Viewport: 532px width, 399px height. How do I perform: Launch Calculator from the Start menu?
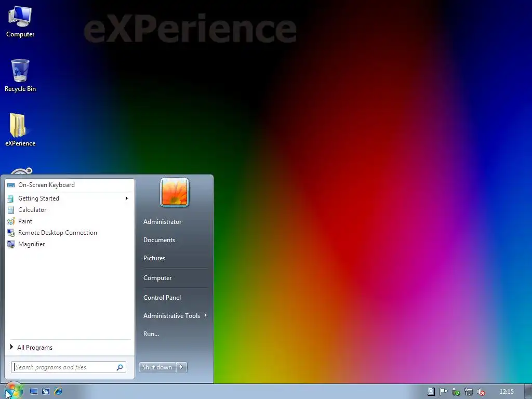tap(70, 210)
